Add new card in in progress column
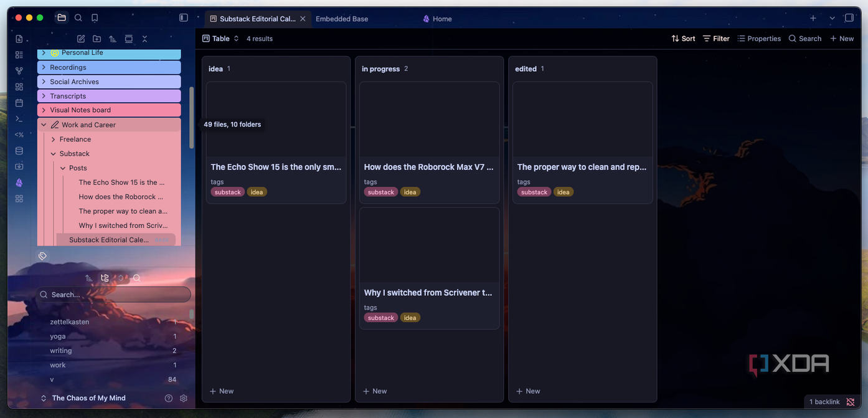Image resolution: width=868 pixels, height=418 pixels. click(375, 391)
